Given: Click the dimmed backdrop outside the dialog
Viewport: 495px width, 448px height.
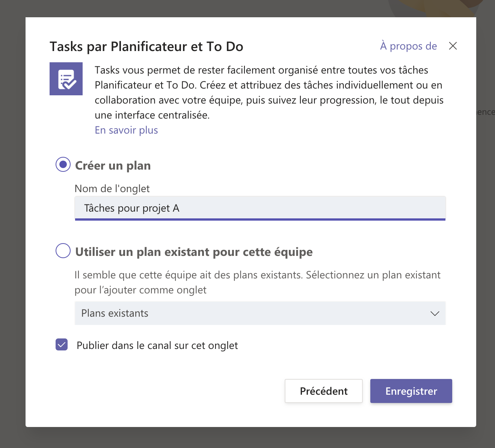Looking at the screenshot, I should pyautogui.click(x=11, y=225).
